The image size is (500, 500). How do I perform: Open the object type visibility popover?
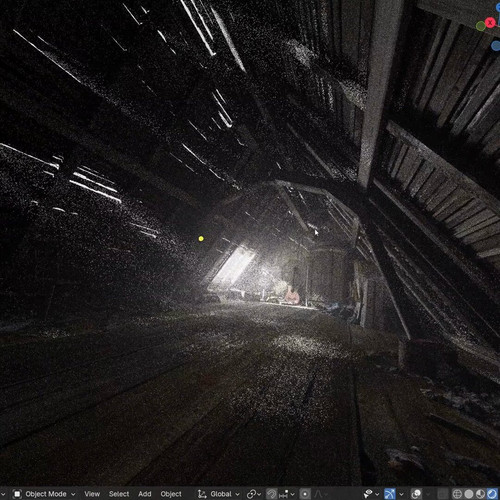[372, 494]
